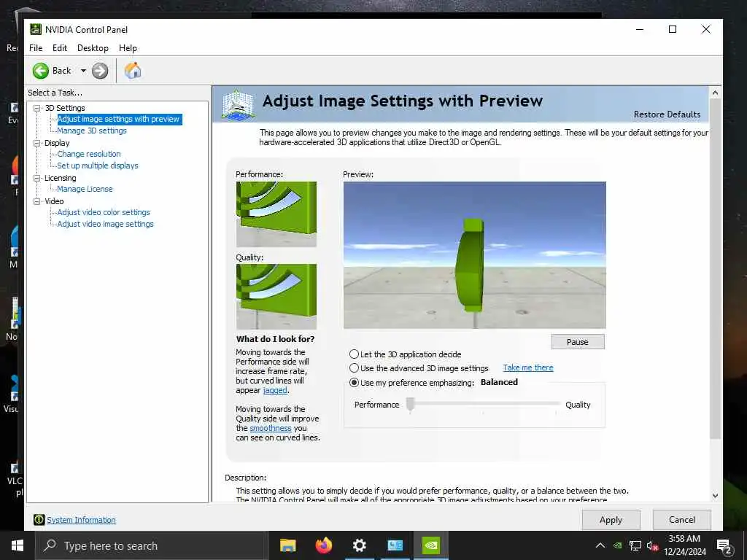Screen dimensions: 747x560
Task: Click the NVIDIA tray icon
Action: [x=617, y=545]
